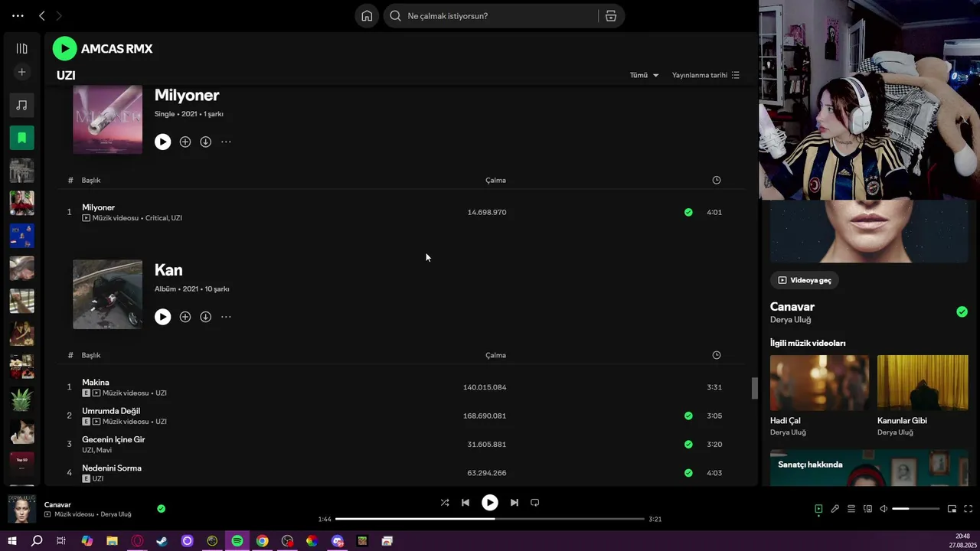Open Windows Start menu
This screenshot has width=980, height=551.
click(11, 541)
